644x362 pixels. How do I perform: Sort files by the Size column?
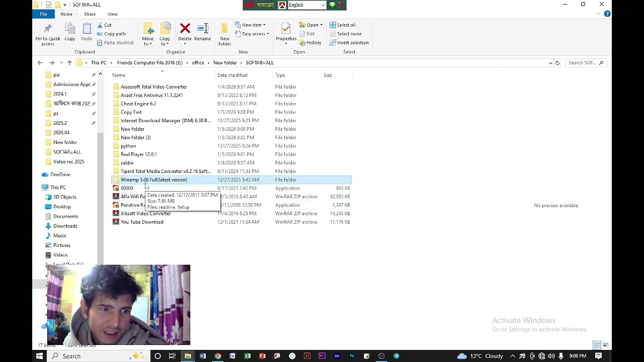pyautogui.click(x=337, y=75)
